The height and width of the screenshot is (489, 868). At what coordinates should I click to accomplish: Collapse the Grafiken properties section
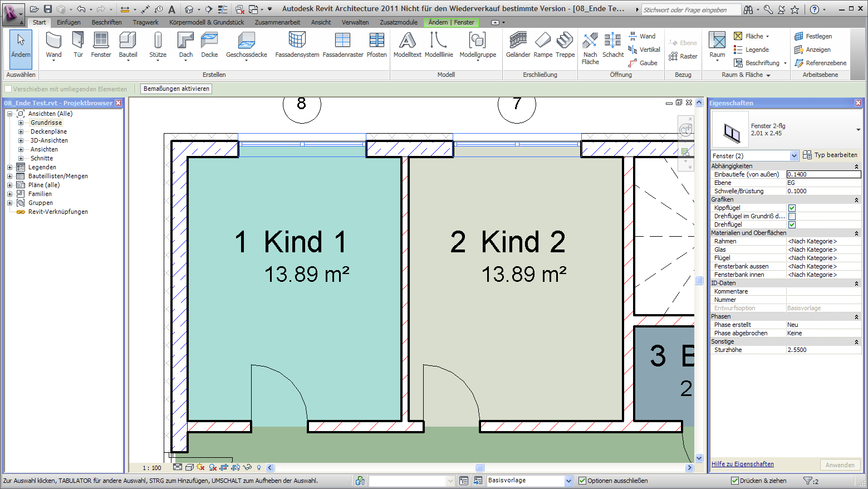click(x=856, y=199)
